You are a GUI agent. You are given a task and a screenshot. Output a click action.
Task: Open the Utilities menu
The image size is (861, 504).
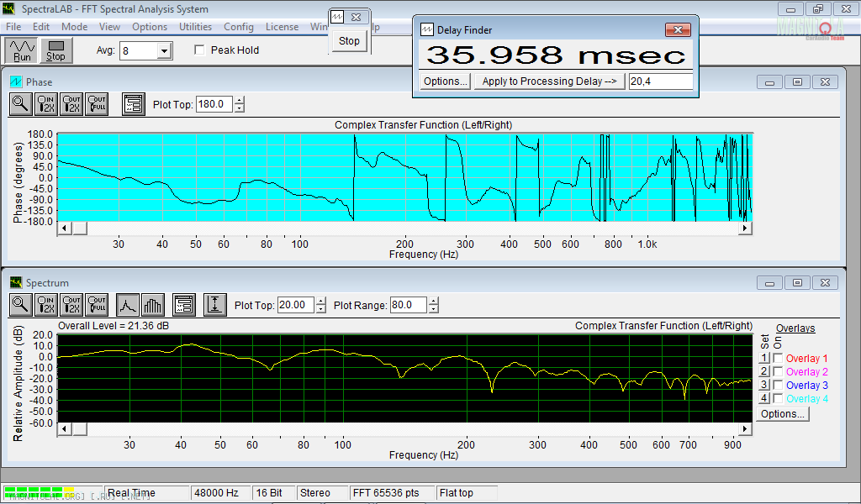195,27
